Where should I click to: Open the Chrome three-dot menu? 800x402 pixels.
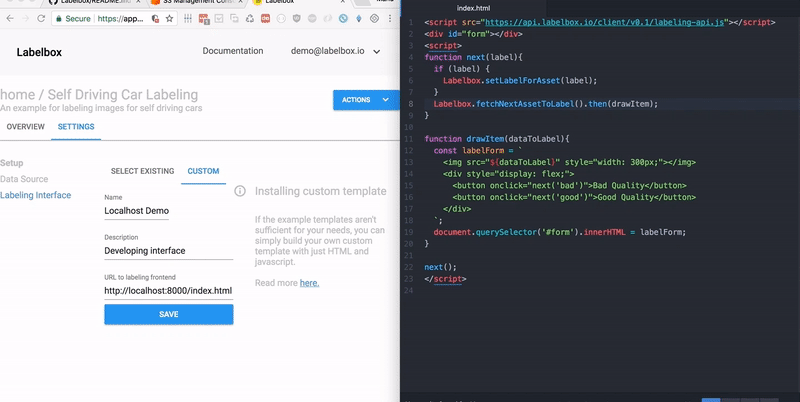(390, 19)
